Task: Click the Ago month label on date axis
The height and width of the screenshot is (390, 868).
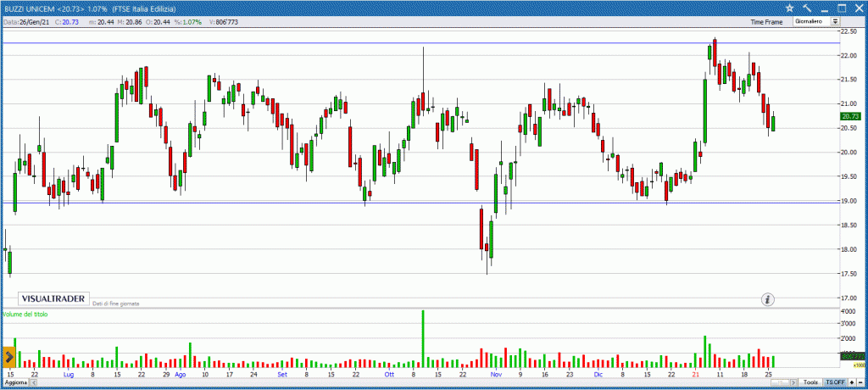Action: point(180,375)
